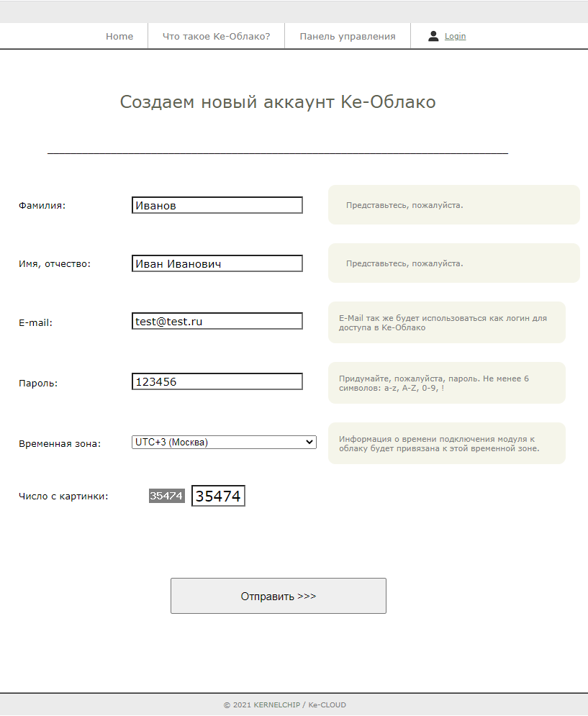The image size is (588, 716).
Task: Open the Login link
Action: coord(455,36)
